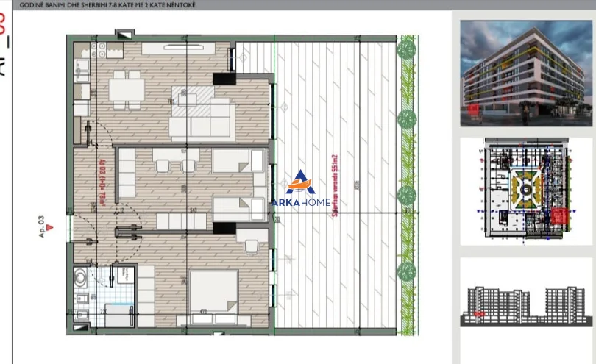
Task: Open the floor layout site plan thumbnail
Action: (526, 192)
